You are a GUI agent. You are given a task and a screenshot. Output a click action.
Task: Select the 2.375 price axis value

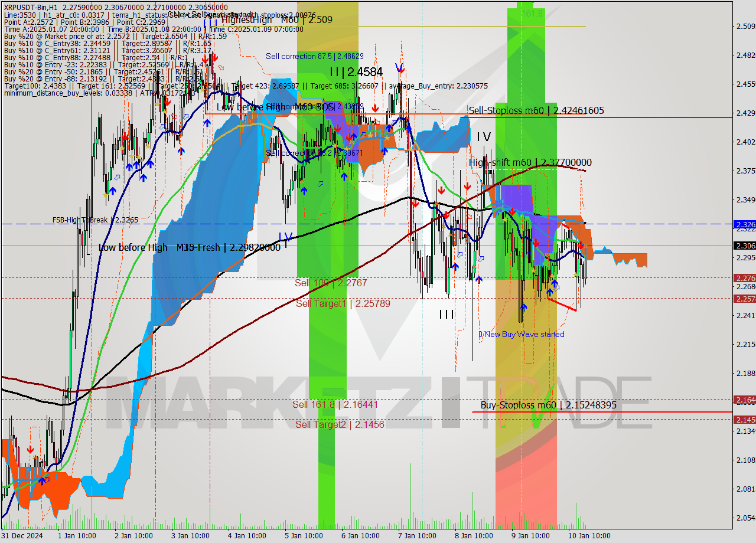click(745, 171)
